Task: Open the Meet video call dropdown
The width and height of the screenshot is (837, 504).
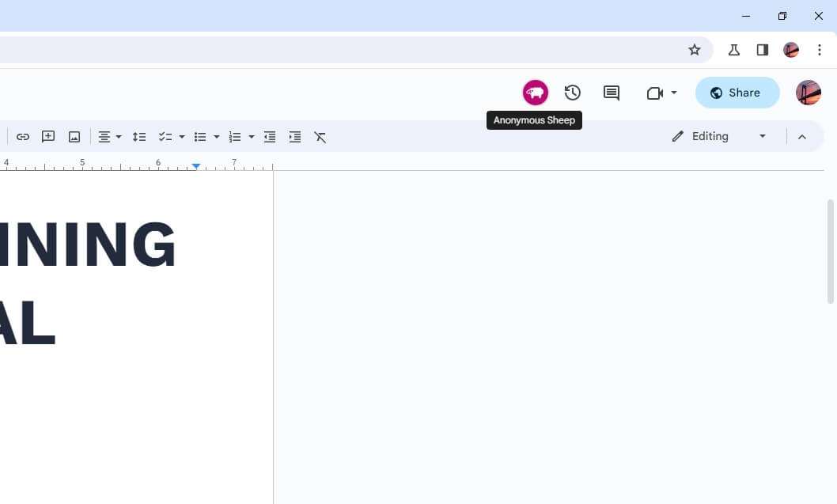Action: tap(674, 93)
